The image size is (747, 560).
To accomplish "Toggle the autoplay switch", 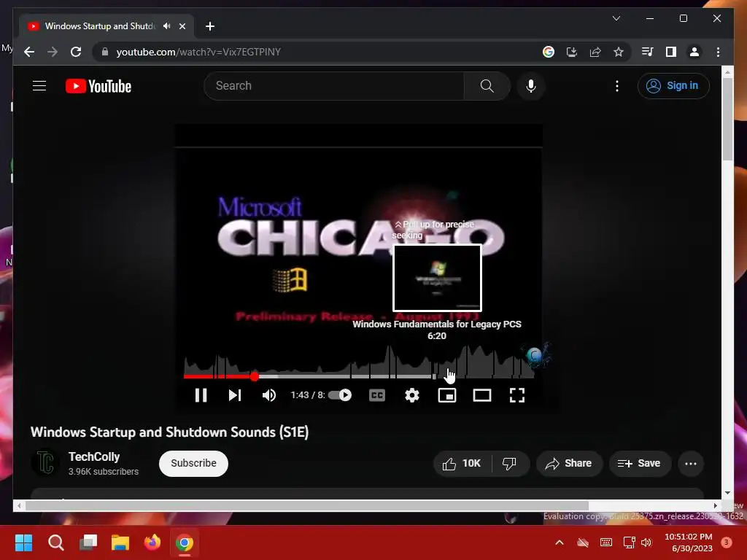I will coord(340,395).
